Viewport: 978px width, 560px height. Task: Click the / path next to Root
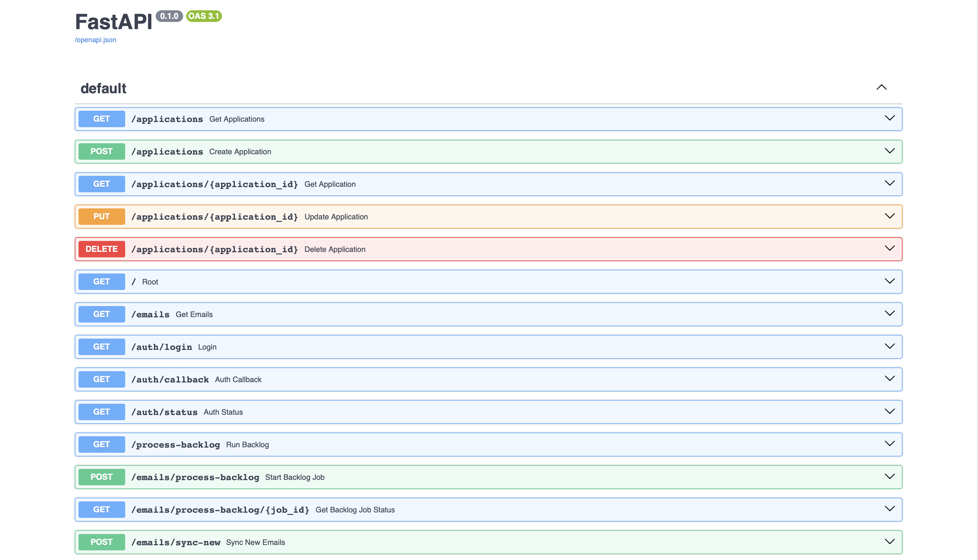coord(133,282)
